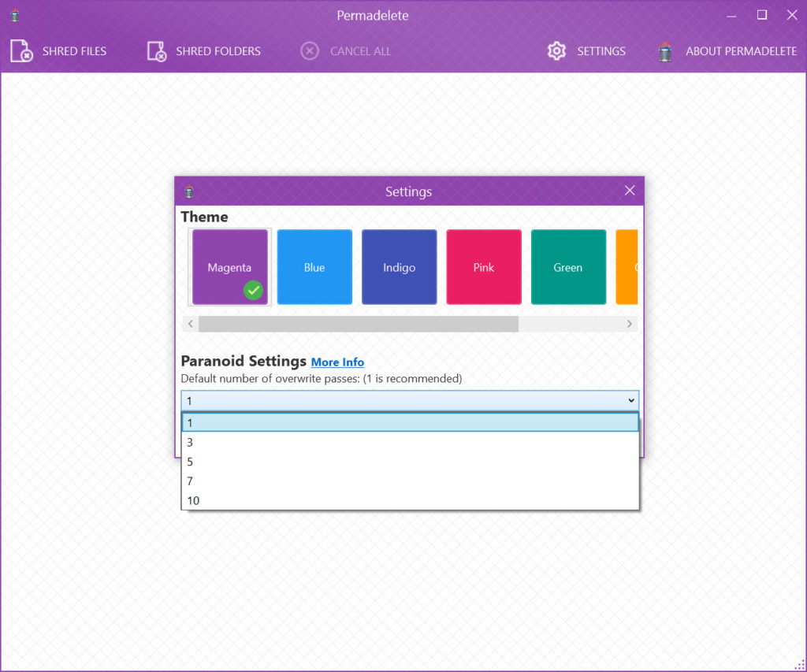
Task: Select the Magenta theme swatch
Action: pyautogui.click(x=229, y=267)
